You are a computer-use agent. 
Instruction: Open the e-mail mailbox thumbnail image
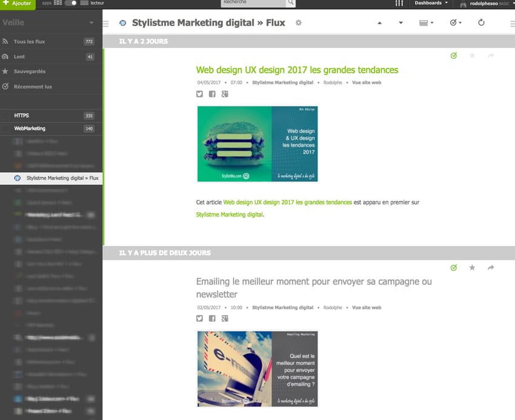[x=257, y=368]
